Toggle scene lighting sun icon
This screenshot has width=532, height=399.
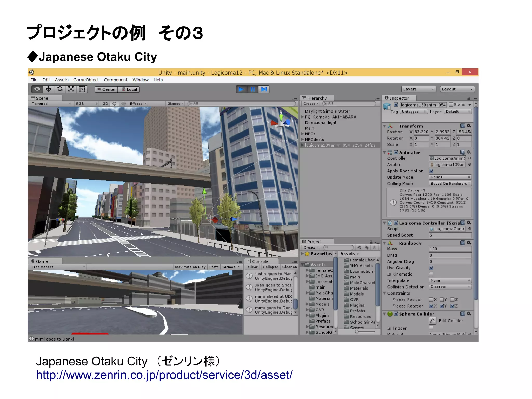tap(114, 104)
